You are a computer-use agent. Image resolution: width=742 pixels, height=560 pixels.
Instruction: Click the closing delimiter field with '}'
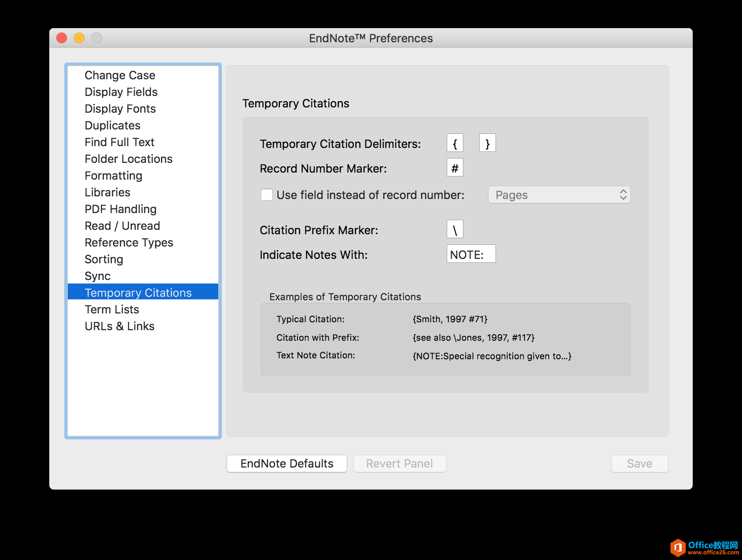[x=487, y=143]
